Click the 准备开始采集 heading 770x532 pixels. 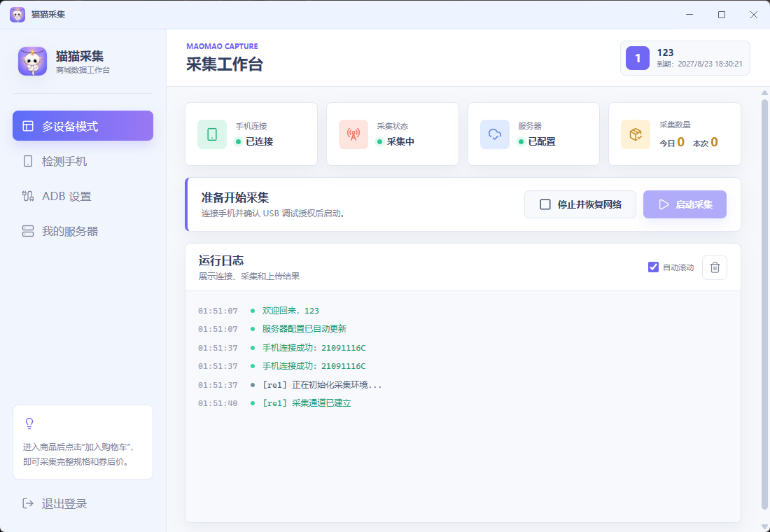[235, 198]
